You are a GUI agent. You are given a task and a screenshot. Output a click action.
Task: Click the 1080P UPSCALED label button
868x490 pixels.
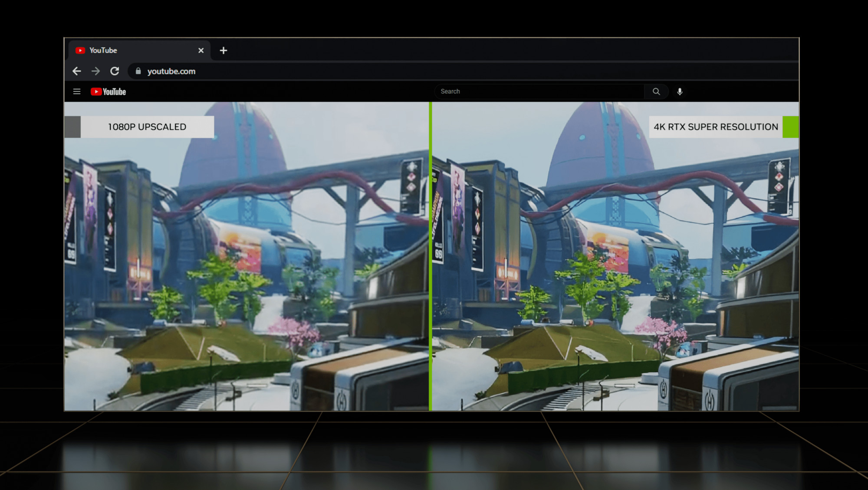point(146,127)
